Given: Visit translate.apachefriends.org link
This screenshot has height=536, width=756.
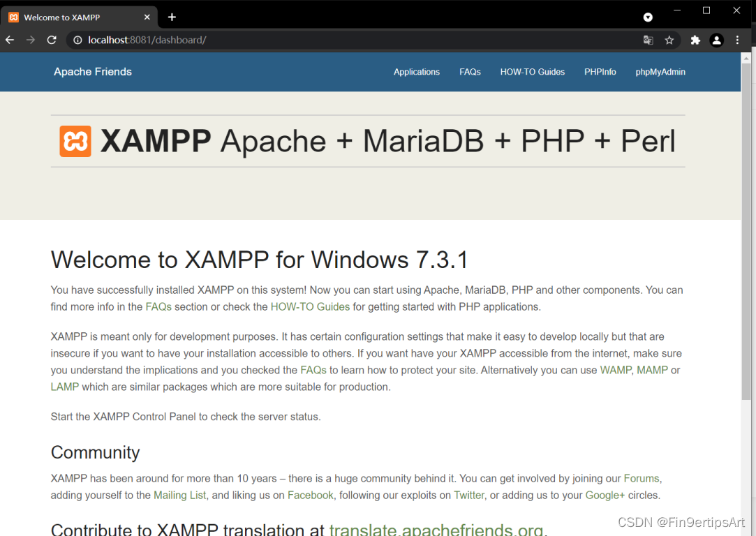Looking at the screenshot, I should click(436, 529).
